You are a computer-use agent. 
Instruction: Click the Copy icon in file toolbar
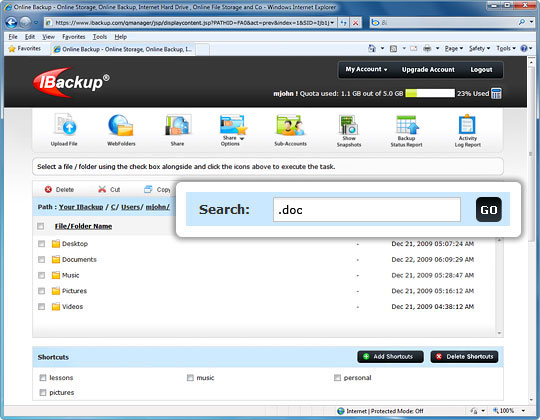148,189
